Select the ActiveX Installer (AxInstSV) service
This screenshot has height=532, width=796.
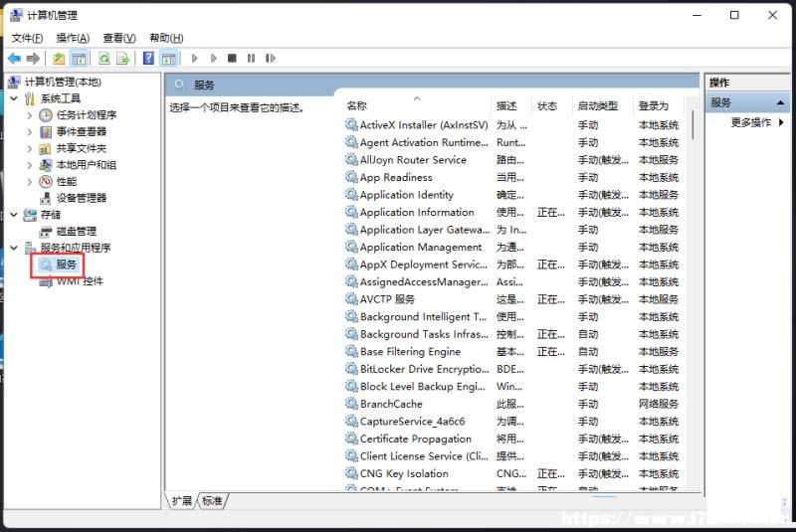pos(424,125)
